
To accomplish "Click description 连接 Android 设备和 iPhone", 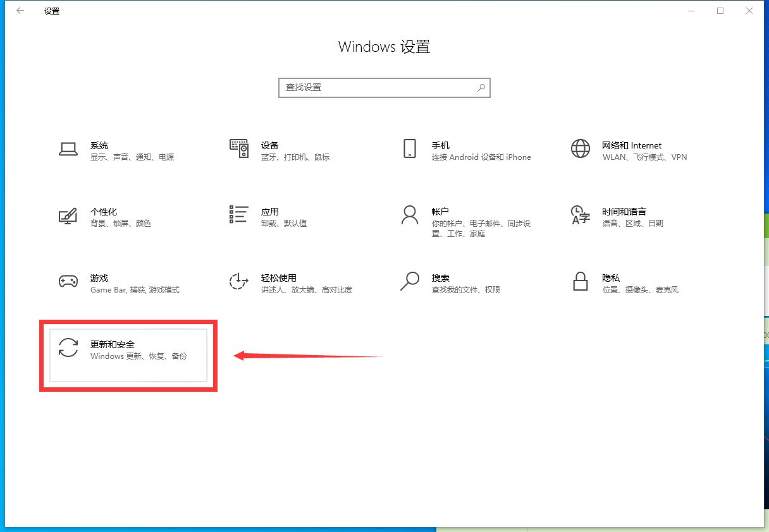I will click(x=481, y=157).
